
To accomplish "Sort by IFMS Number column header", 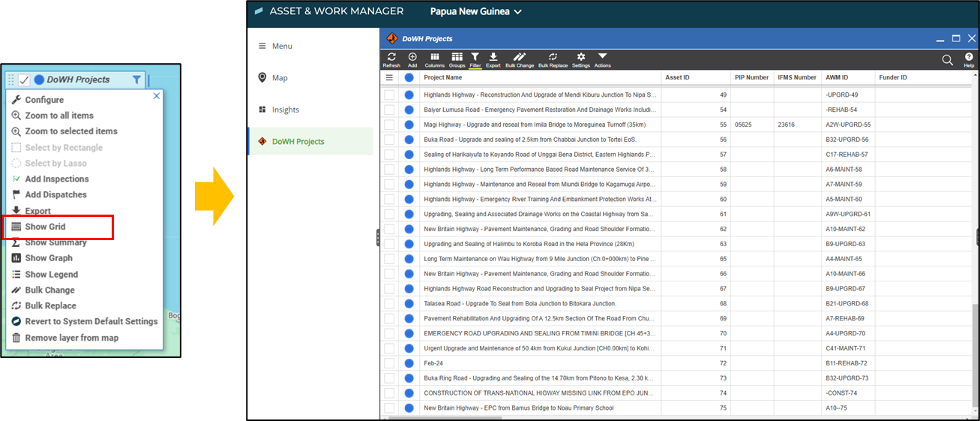I will pos(798,77).
